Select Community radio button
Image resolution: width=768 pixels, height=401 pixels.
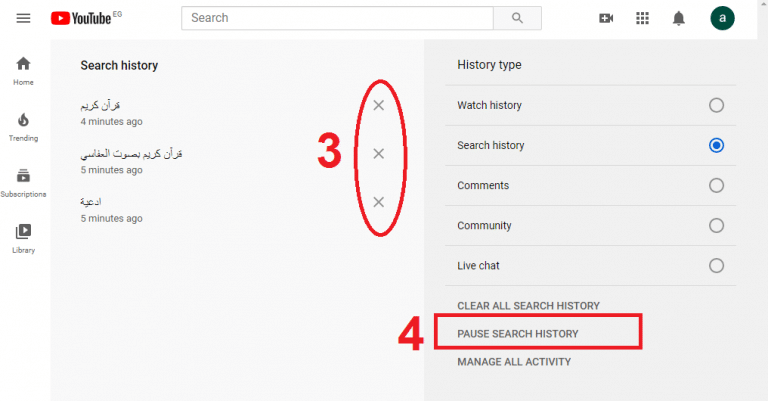coord(716,226)
